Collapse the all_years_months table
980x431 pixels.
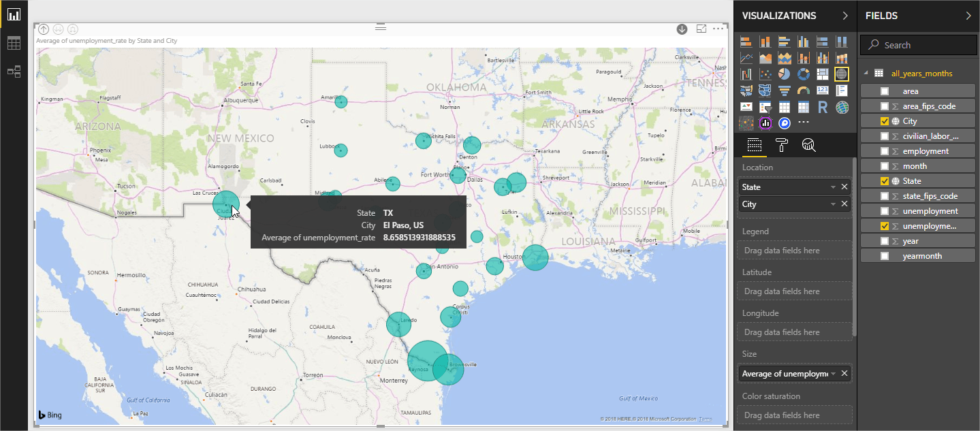click(866, 73)
